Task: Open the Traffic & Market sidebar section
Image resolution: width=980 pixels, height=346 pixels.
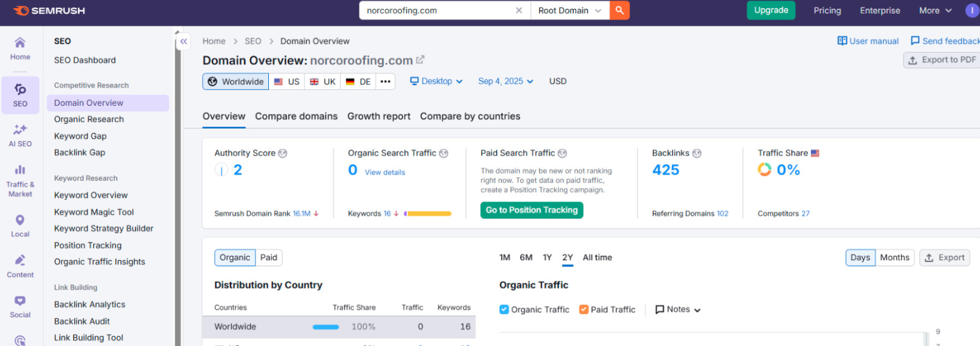Action: point(20,181)
